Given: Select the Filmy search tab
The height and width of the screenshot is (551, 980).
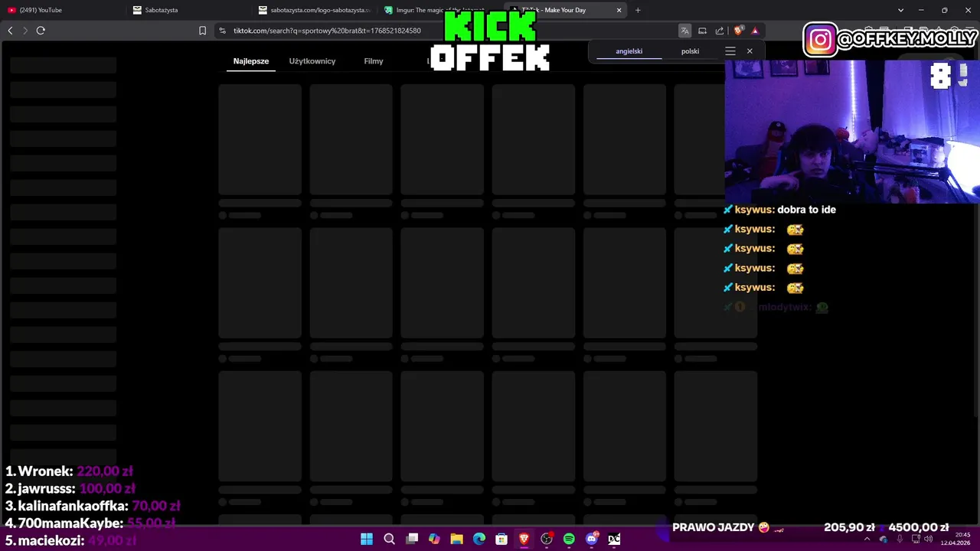Looking at the screenshot, I should click(x=374, y=61).
